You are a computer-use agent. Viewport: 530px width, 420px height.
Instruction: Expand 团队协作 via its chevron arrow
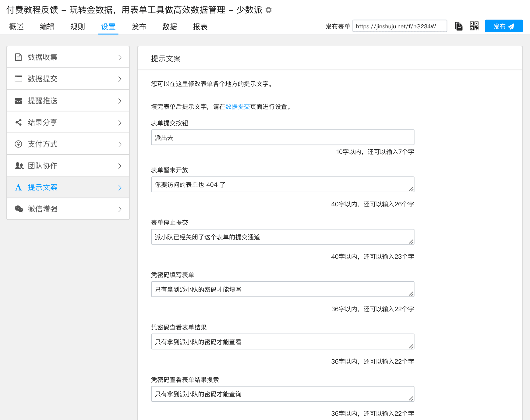(120, 166)
